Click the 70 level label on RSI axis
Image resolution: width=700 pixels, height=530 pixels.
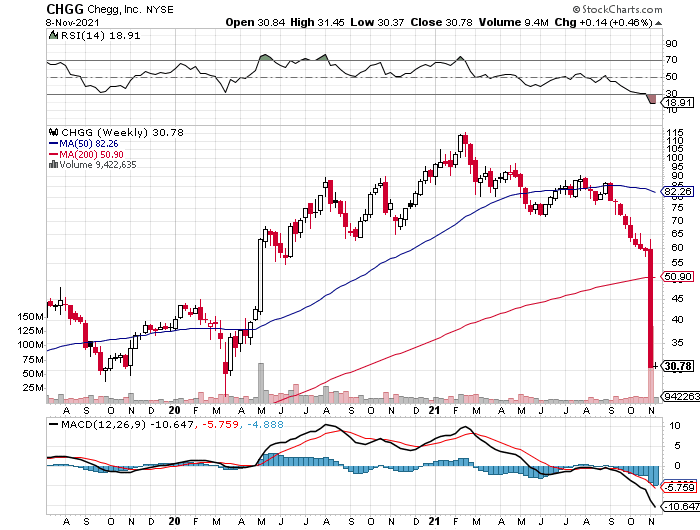tap(671, 60)
